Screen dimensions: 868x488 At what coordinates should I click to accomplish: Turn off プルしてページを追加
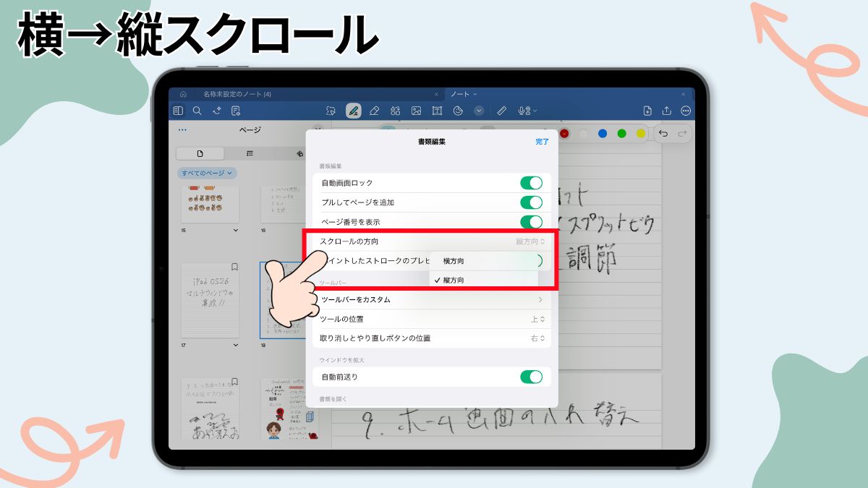pos(533,203)
